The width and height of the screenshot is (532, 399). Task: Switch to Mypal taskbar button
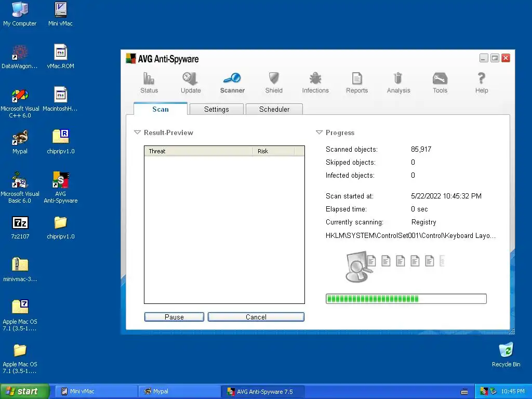point(179,391)
